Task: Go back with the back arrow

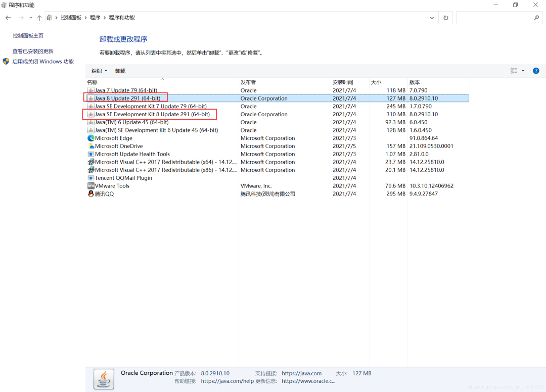Action: click(x=8, y=18)
